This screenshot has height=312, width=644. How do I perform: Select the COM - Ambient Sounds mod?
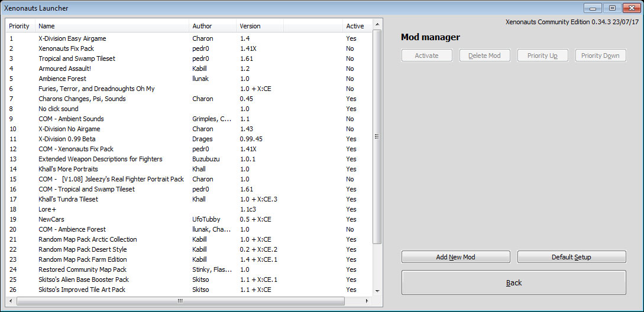[x=189, y=119]
